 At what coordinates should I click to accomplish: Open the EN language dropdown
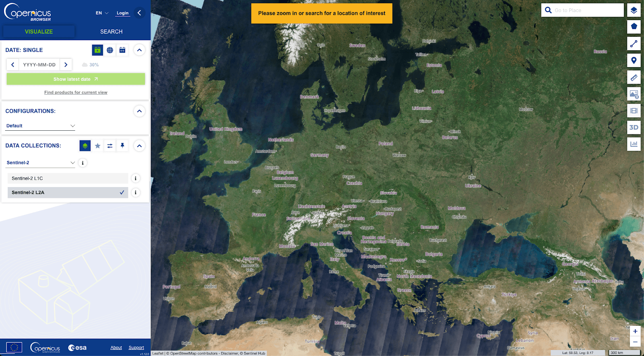click(102, 13)
